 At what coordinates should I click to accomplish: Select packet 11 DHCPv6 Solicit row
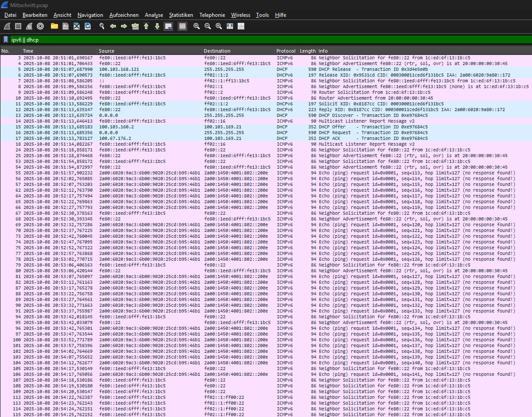click(x=266, y=104)
